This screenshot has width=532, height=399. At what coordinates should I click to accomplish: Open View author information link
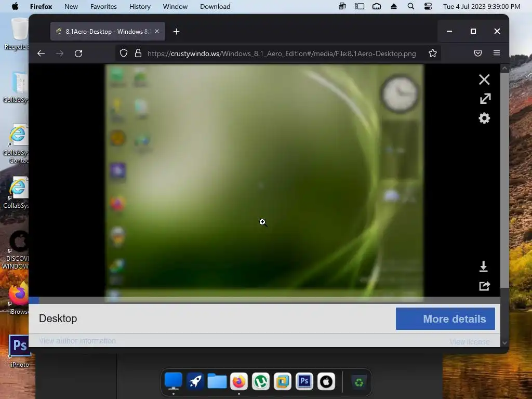(x=77, y=341)
